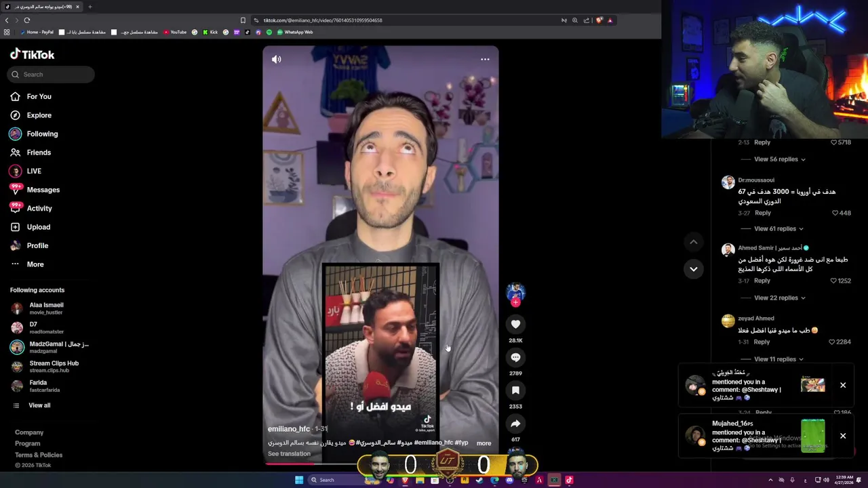868x488 pixels.
Task: Reply to Ahmed Samir's comment
Action: pos(762,281)
